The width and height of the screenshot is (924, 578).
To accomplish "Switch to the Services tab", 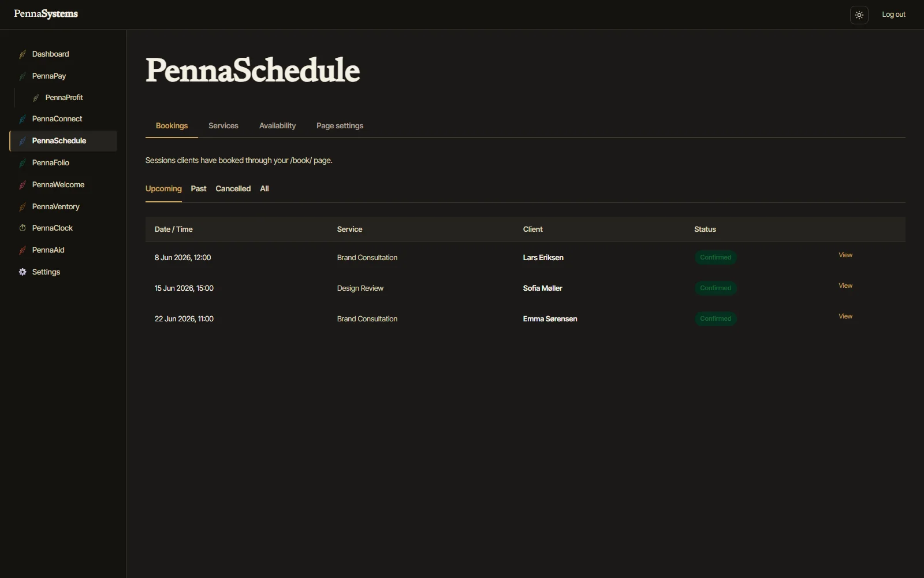I will (223, 126).
